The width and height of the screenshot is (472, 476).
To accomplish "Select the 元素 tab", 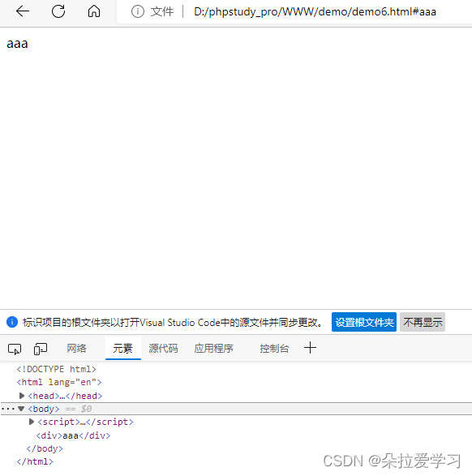I will tap(123, 349).
